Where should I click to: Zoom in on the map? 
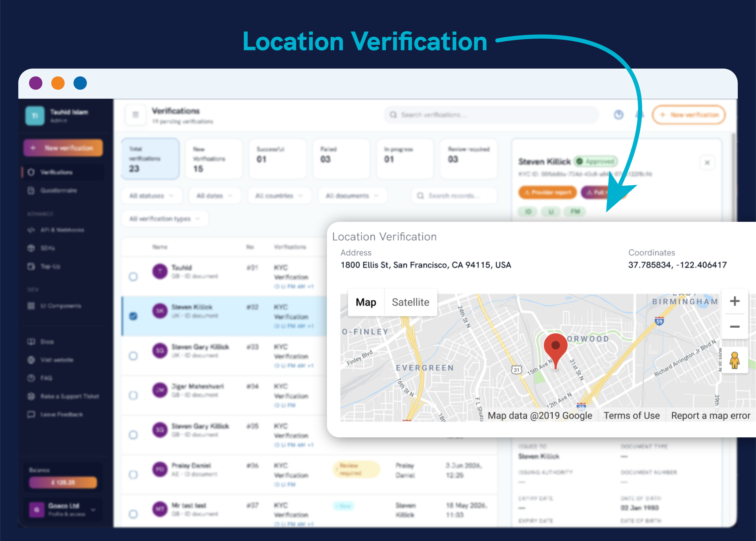(x=735, y=301)
